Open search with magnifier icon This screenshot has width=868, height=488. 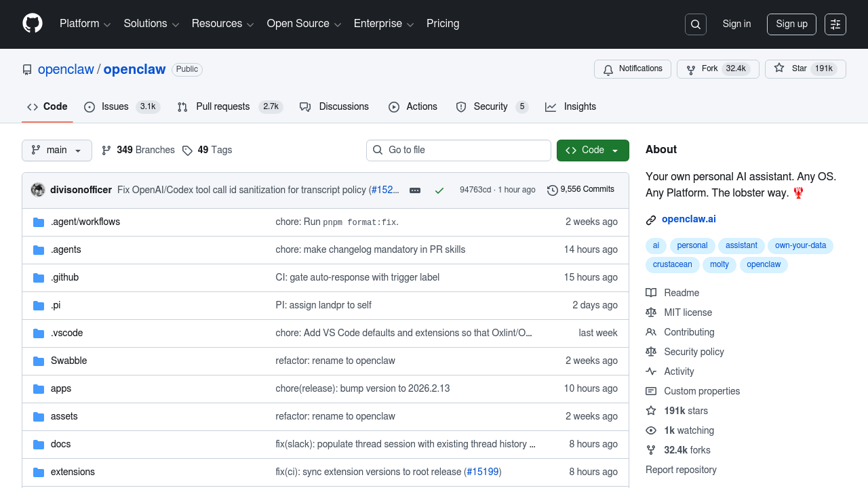696,24
